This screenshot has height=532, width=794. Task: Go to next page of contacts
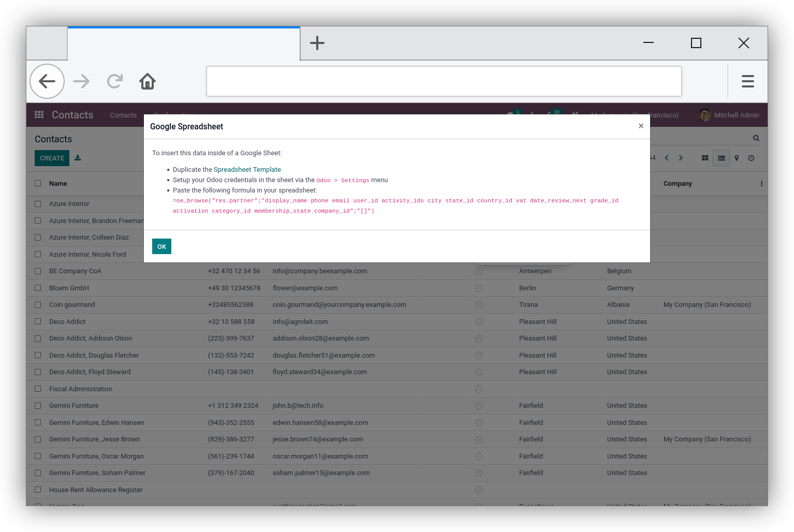click(681, 158)
